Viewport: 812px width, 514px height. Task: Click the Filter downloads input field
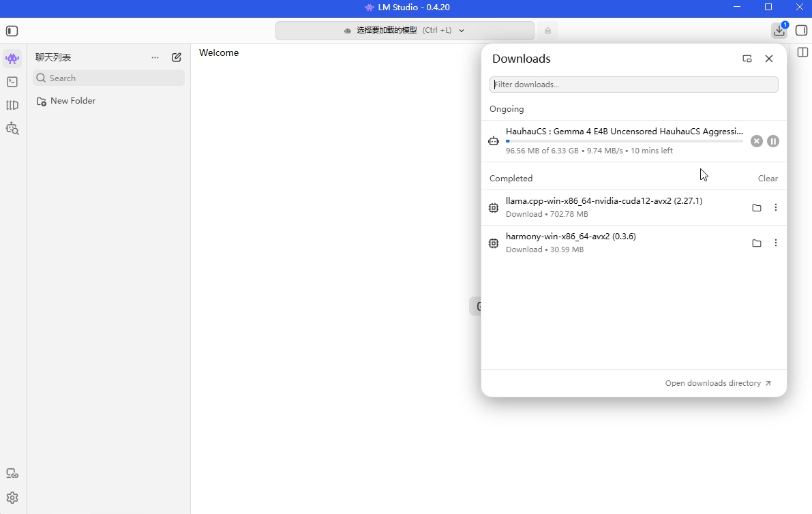634,85
